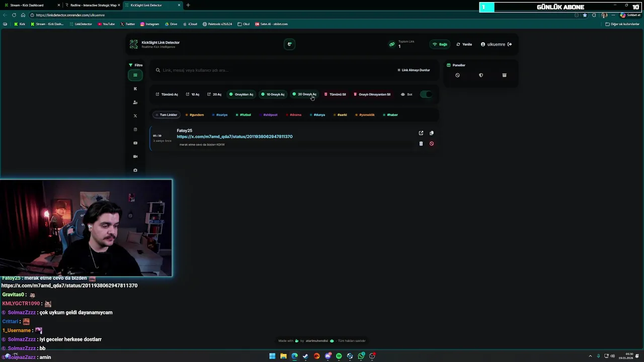Toggle the Bot switch

[426, 95]
